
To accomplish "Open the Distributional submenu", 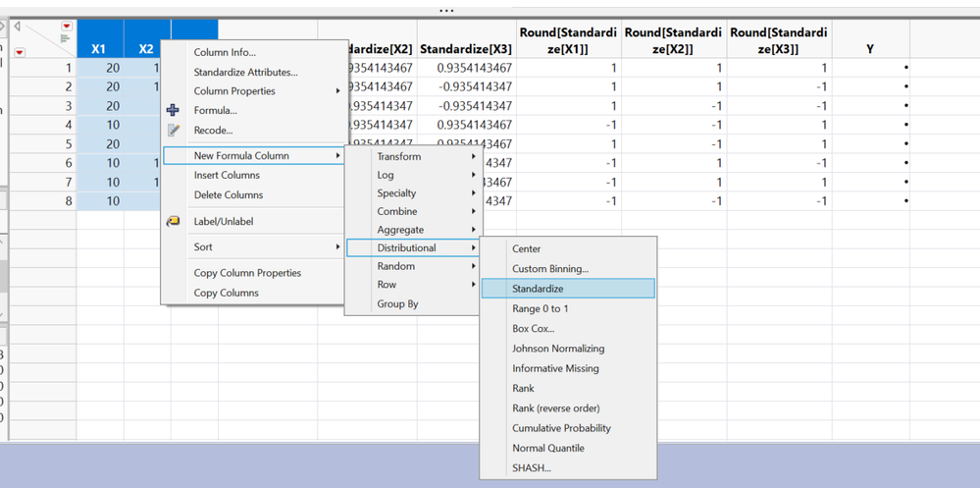I will (412, 247).
